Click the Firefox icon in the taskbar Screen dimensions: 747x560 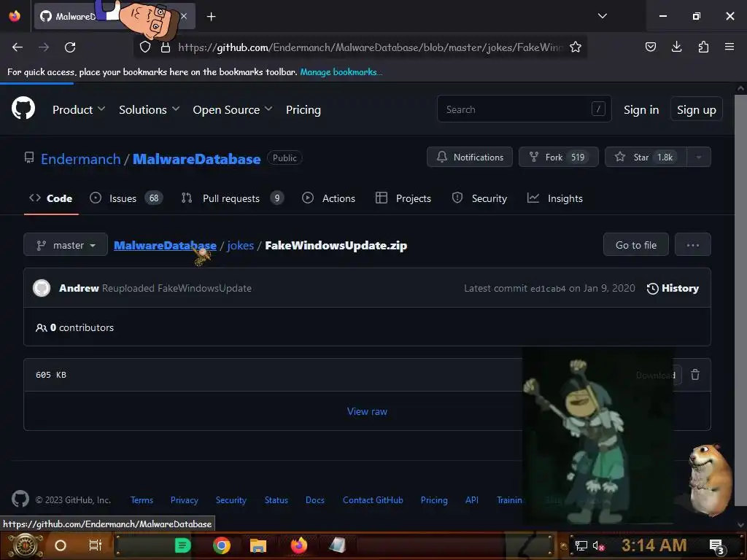pyautogui.click(x=299, y=545)
